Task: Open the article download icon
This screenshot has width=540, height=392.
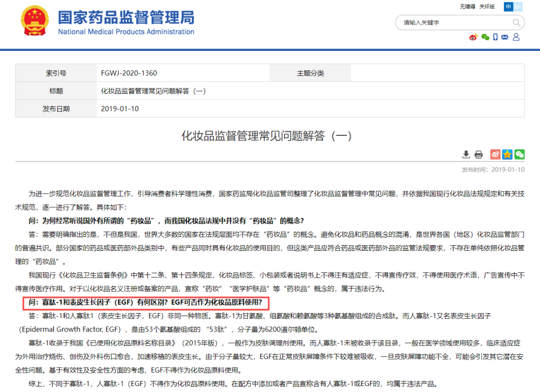Action: tap(466, 154)
